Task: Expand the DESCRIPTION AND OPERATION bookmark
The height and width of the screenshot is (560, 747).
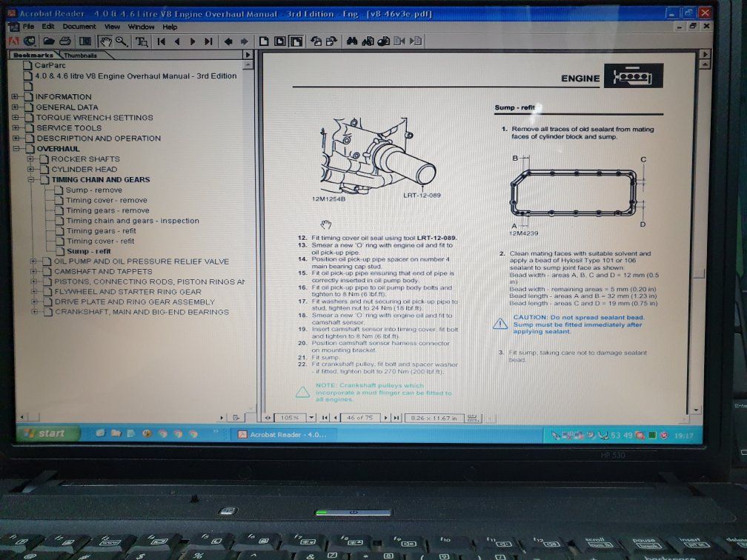Action: click(x=16, y=139)
